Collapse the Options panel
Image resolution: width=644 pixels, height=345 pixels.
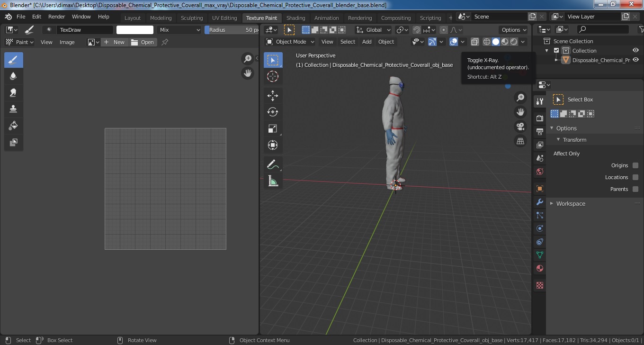(552, 128)
